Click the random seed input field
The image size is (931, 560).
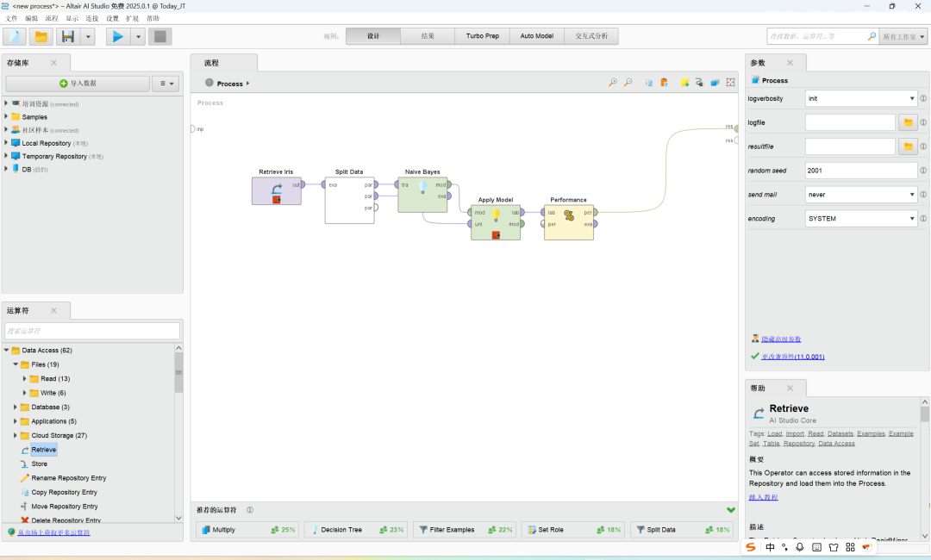(861, 171)
